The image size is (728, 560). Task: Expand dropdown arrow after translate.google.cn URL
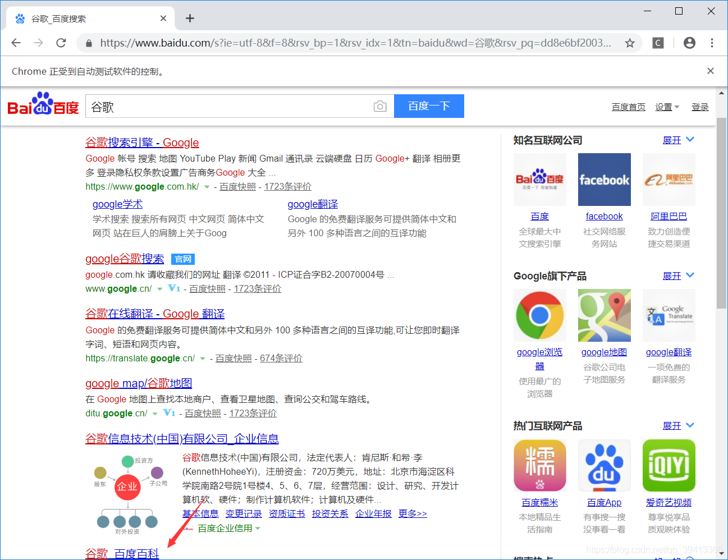203,359
